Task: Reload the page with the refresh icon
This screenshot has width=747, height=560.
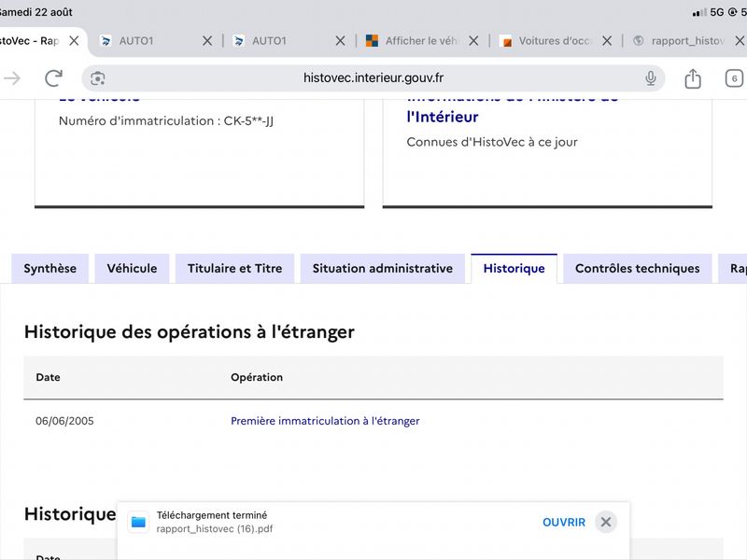Action: pos(53,78)
